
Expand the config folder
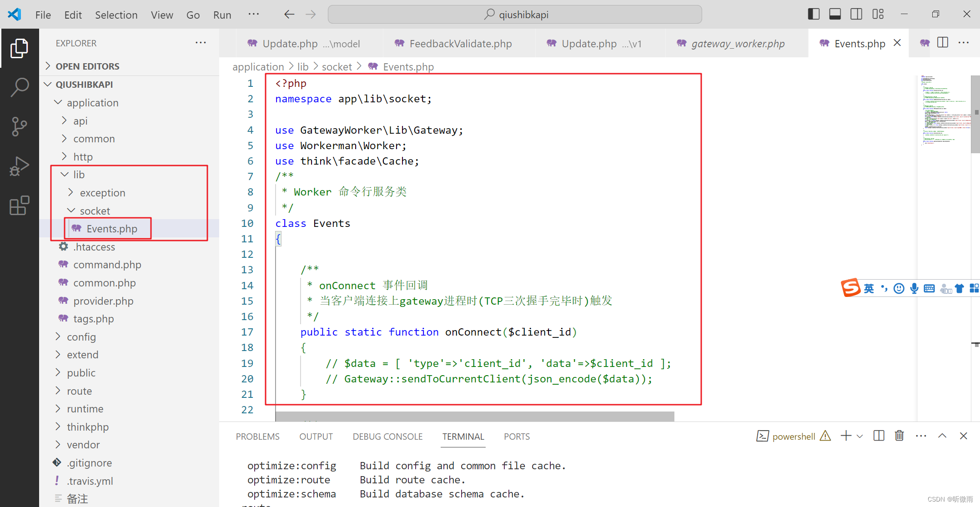pos(81,336)
